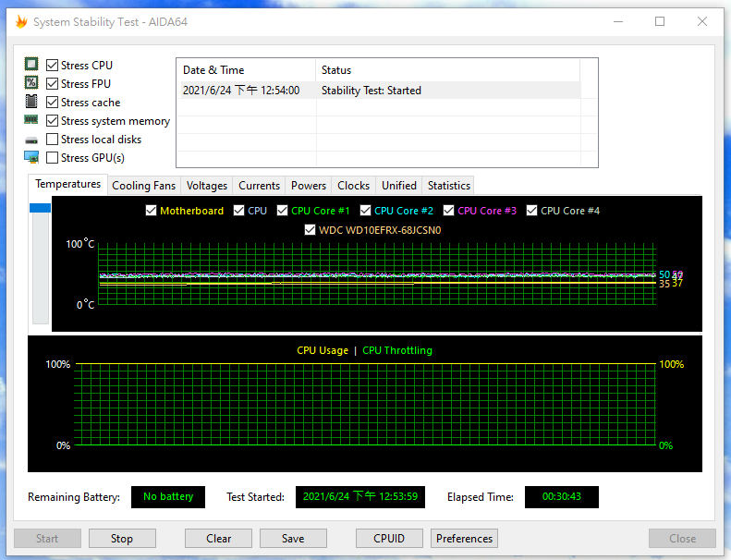The image size is (731, 560).
Task: Click the CPU Throttling graph label
Action: pyautogui.click(x=397, y=350)
